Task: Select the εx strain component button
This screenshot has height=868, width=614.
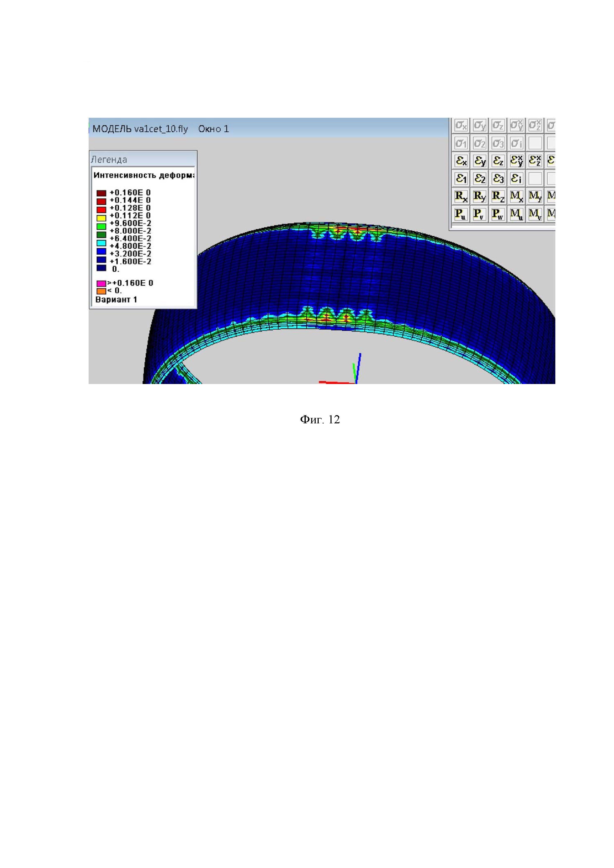Action: 461,161
